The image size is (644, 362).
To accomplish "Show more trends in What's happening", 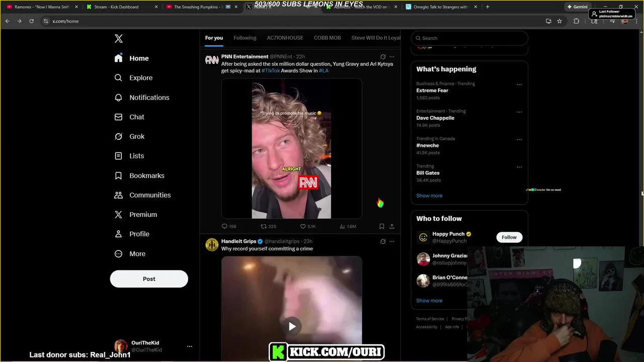I will click(x=429, y=196).
